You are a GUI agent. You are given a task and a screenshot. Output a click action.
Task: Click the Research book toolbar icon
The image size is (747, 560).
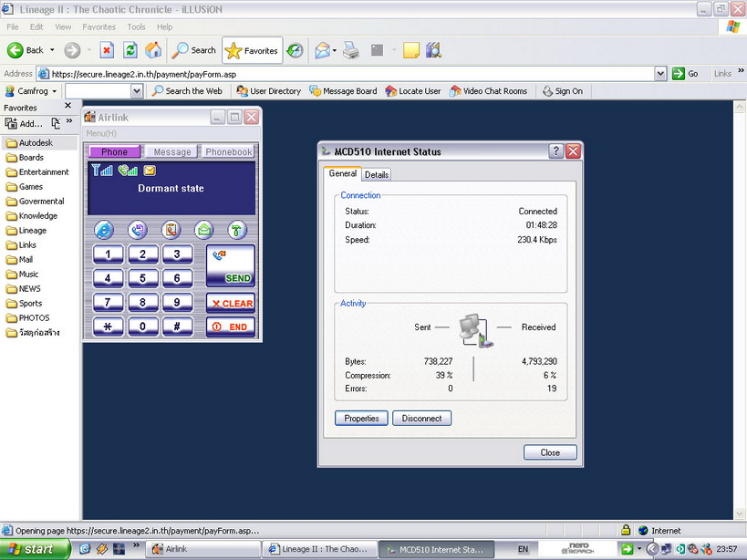click(x=433, y=50)
